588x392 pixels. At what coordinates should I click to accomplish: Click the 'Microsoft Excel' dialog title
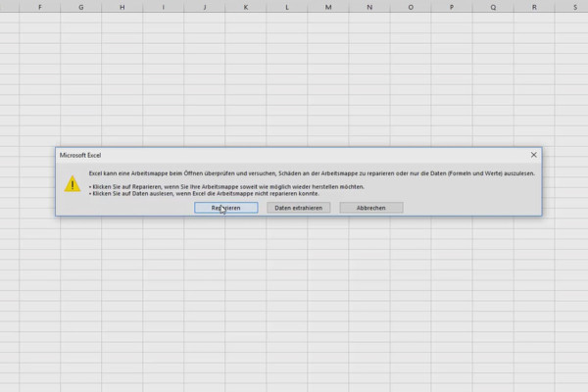pos(80,155)
